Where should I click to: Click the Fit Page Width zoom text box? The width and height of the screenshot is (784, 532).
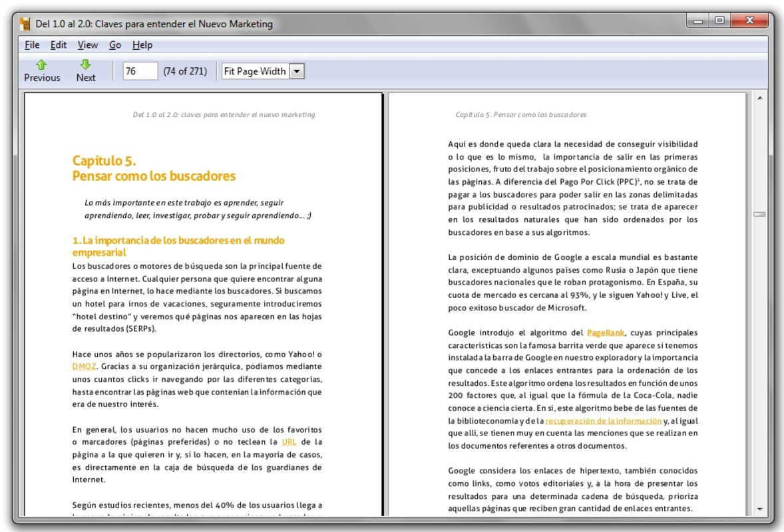click(x=256, y=71)
